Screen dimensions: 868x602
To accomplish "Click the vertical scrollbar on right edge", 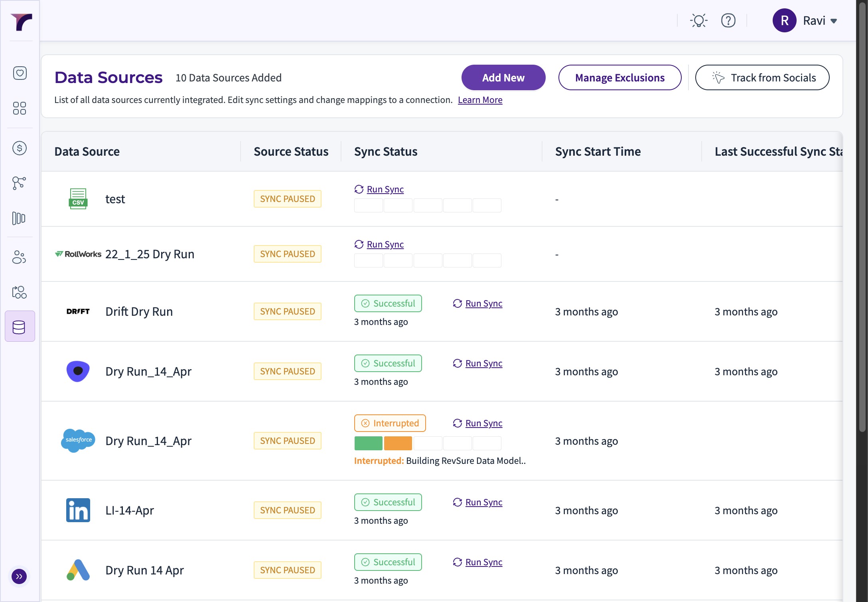I will 862,216.
